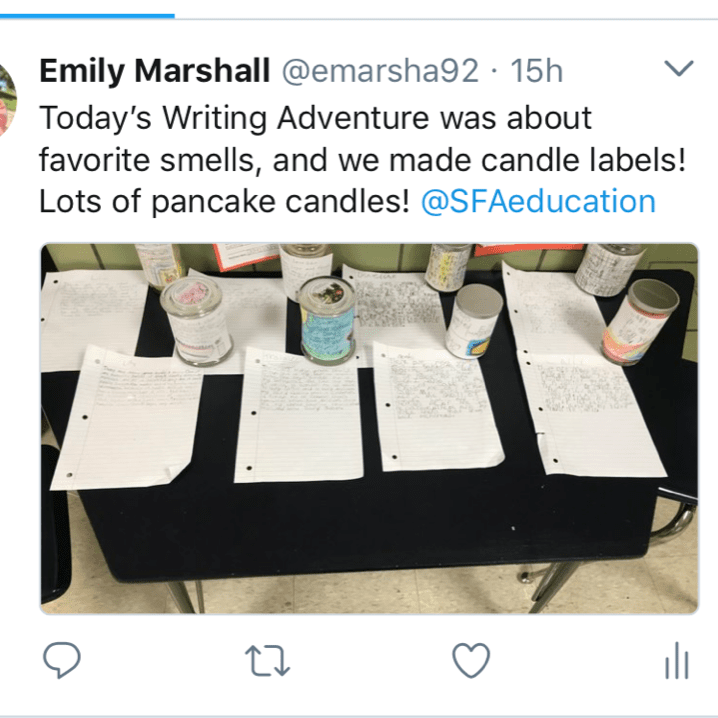The height and width of the screenshot is (718, 718).
Task: Tap the pink-lidded glass jar in photo
Action: pyautogui.click(x=196, y=321)
